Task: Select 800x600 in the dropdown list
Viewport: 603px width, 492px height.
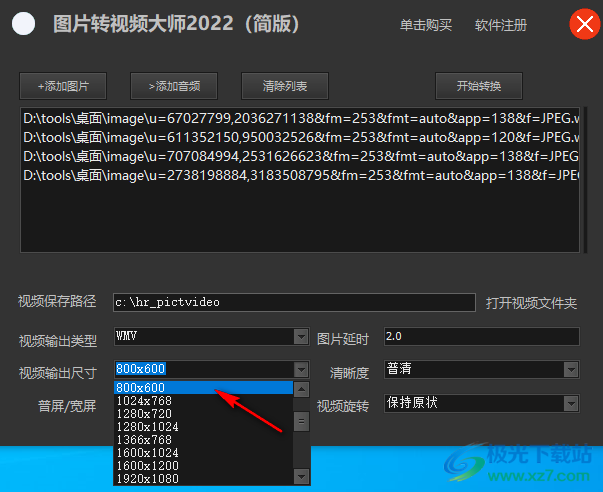Action: [x=204, y=387]
